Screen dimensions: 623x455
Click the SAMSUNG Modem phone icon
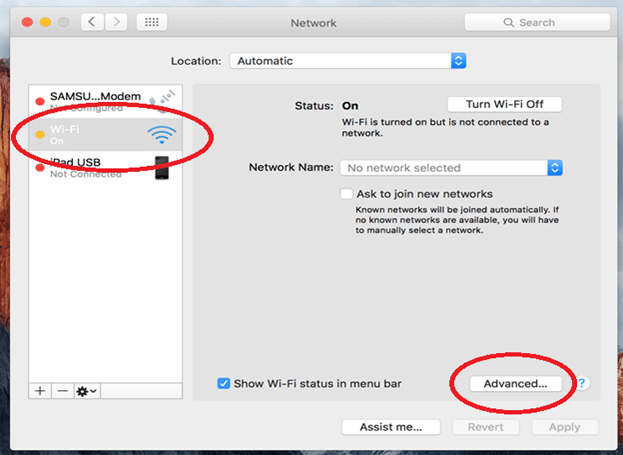click(x=160, y=100)
